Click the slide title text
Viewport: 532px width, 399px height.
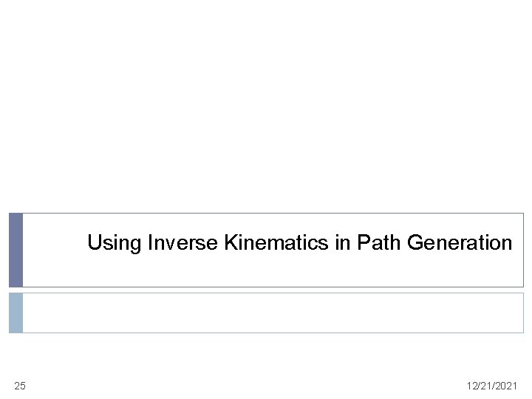pyautogui.click(x=299, y=242)
